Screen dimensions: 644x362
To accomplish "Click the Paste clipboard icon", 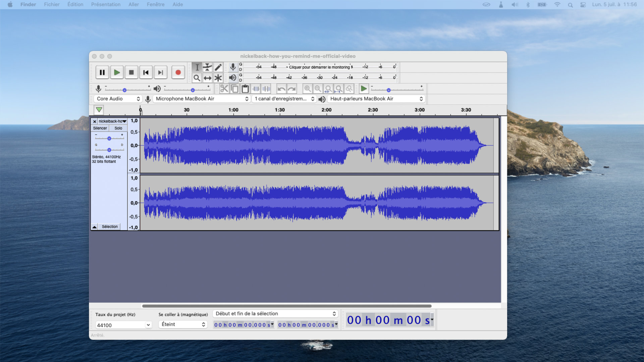I will point(245,89).
